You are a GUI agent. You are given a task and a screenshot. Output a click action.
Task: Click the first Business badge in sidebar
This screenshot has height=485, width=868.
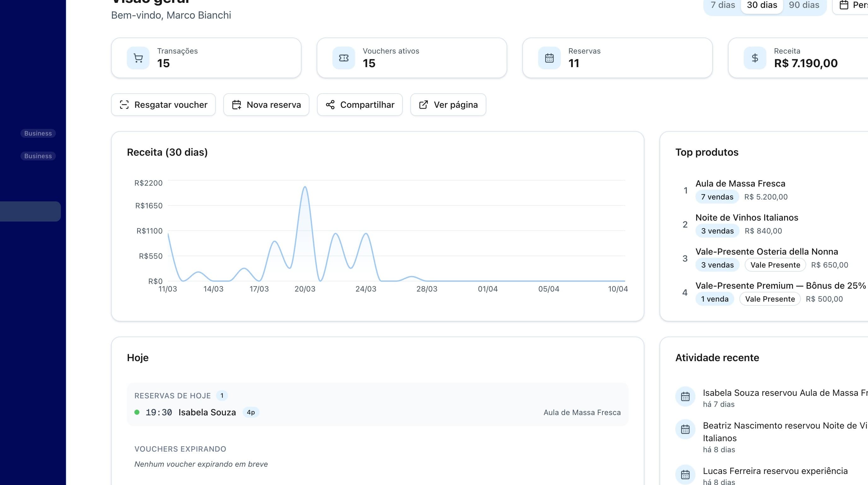click(38, 133)
